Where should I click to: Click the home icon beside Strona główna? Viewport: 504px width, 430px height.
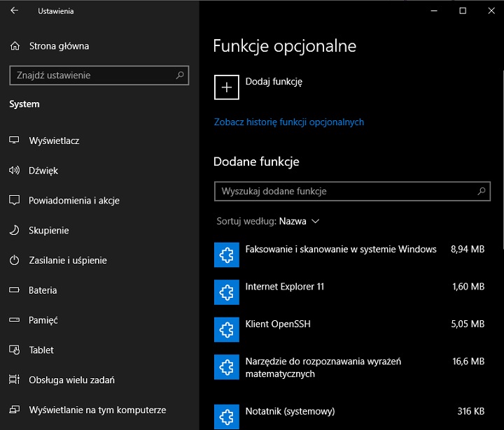[x=15, y=46]
